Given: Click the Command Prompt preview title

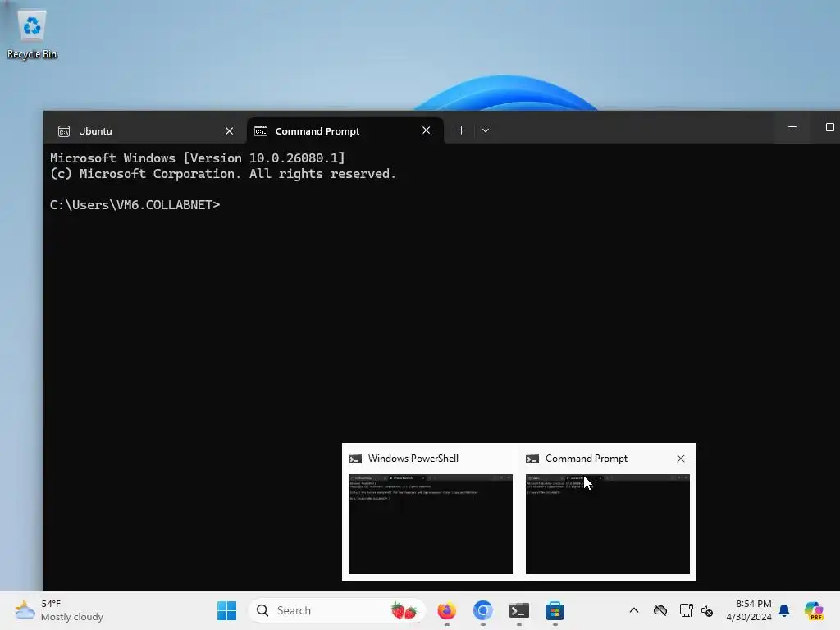Looking at the screenshot, I should (586, 459).
